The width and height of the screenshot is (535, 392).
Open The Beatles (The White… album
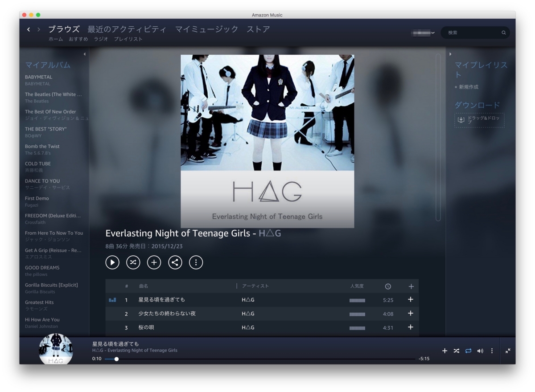tap(53, 94)
